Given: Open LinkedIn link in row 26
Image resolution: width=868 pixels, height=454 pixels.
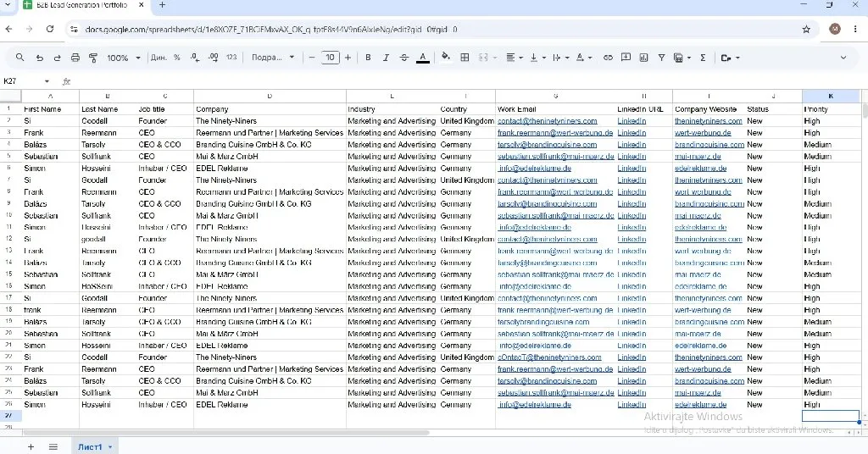Looking at the screenshot, I should coord(632,405).
